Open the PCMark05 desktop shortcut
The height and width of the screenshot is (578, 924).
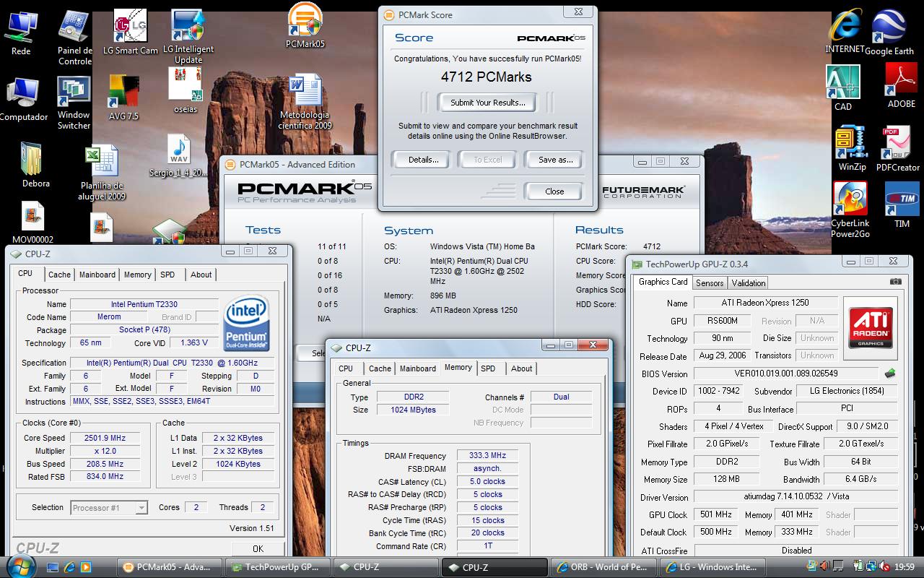click(x=305, y=25)
